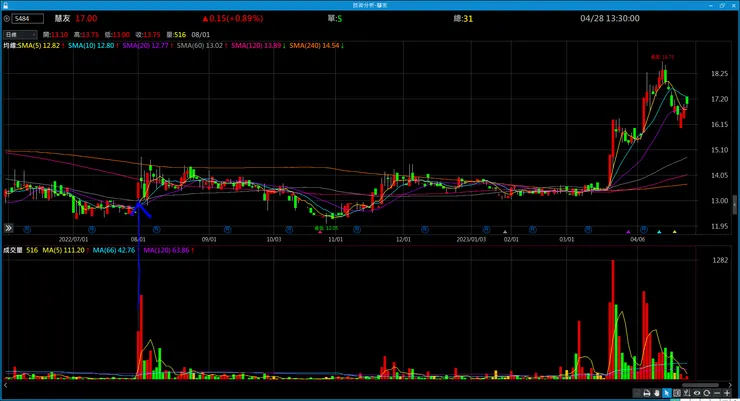The image size is (740, 401).
Task: Click the timestamp 04/28 13:30:00
Action: (x=610, y=18)
